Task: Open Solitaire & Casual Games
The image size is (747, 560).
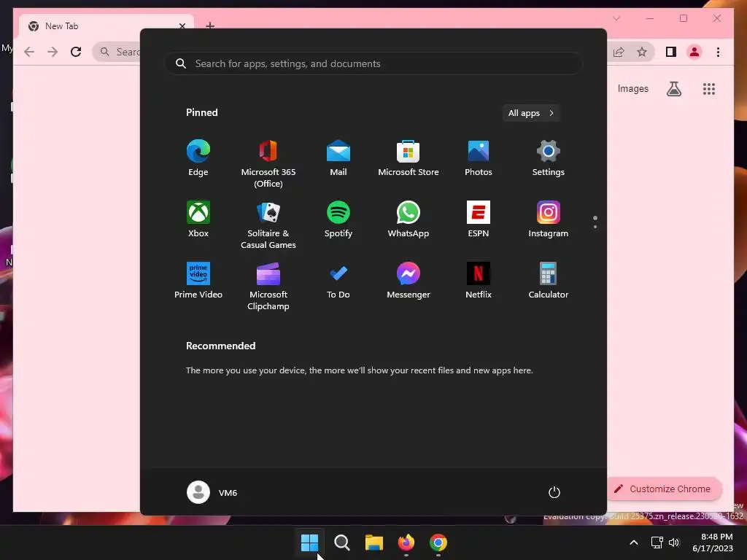Action: click(x=268, y=225)
